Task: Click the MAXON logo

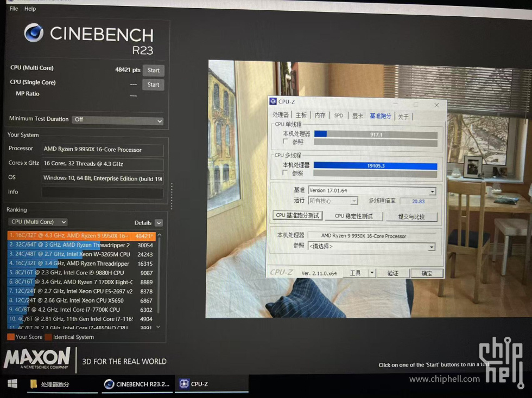Action: click(37, 358)
